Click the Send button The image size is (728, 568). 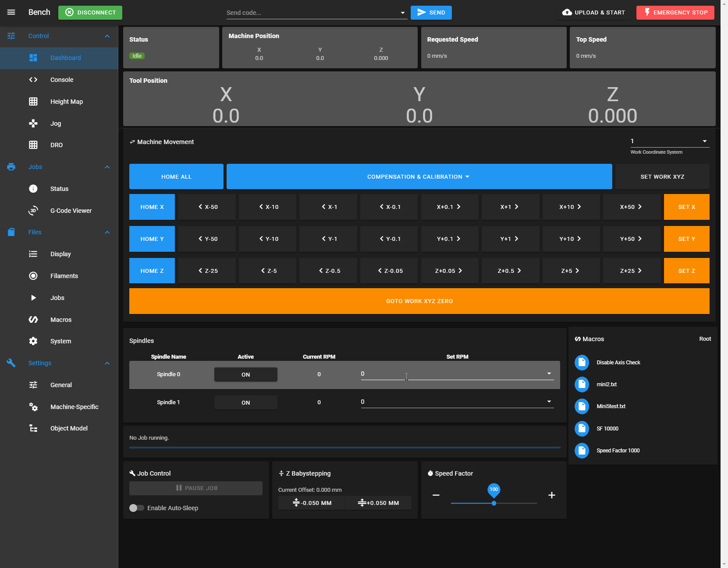point(431,12)
